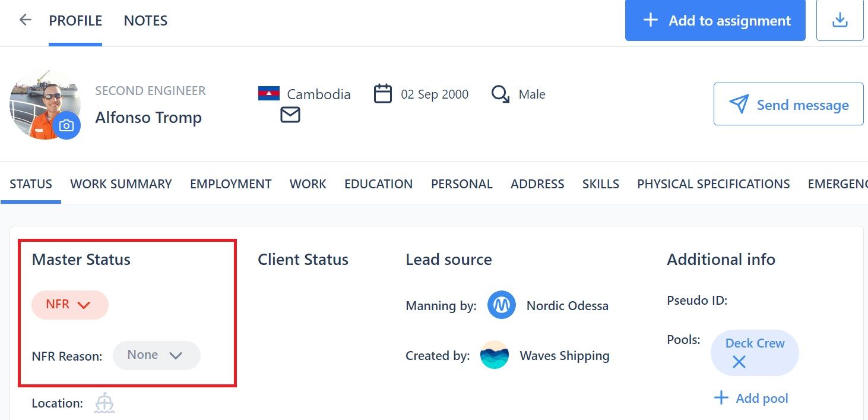Click the ship location icon
Image resolution: width=868 pixels, height=420 pixels.
[x=104, y=403]
